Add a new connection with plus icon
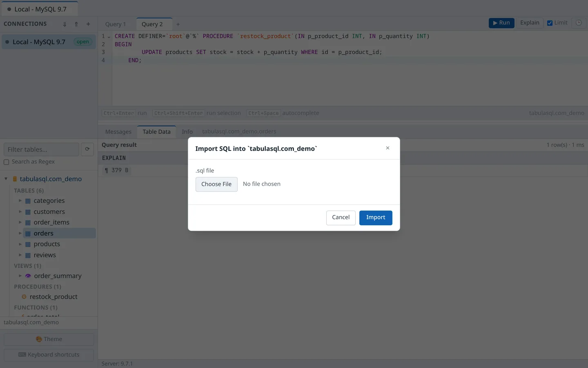The image size is (588, 368). (88, 24)
